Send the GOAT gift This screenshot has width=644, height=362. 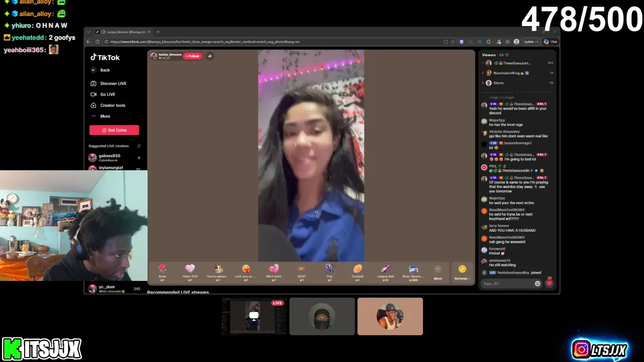[x=301, y=272]
